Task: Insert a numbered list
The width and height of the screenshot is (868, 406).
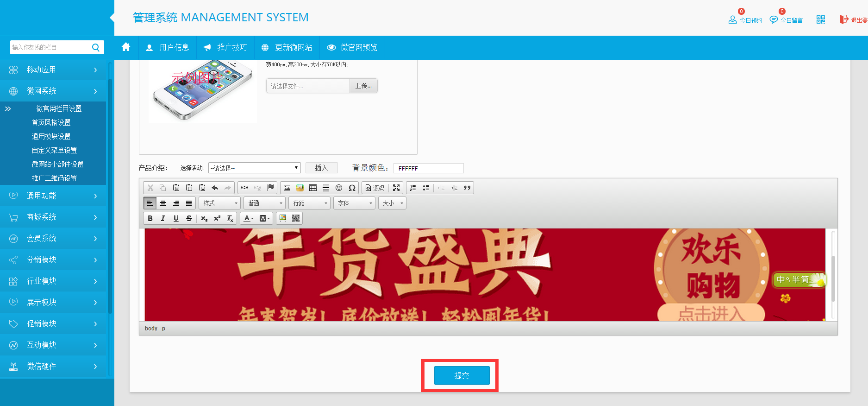Action: (413, 188)
